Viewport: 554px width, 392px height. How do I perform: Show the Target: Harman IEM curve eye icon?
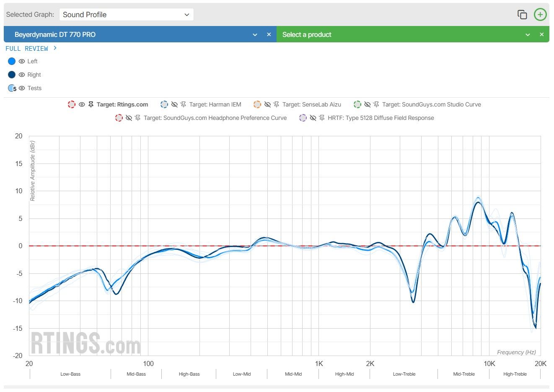[x=174, y=104]
